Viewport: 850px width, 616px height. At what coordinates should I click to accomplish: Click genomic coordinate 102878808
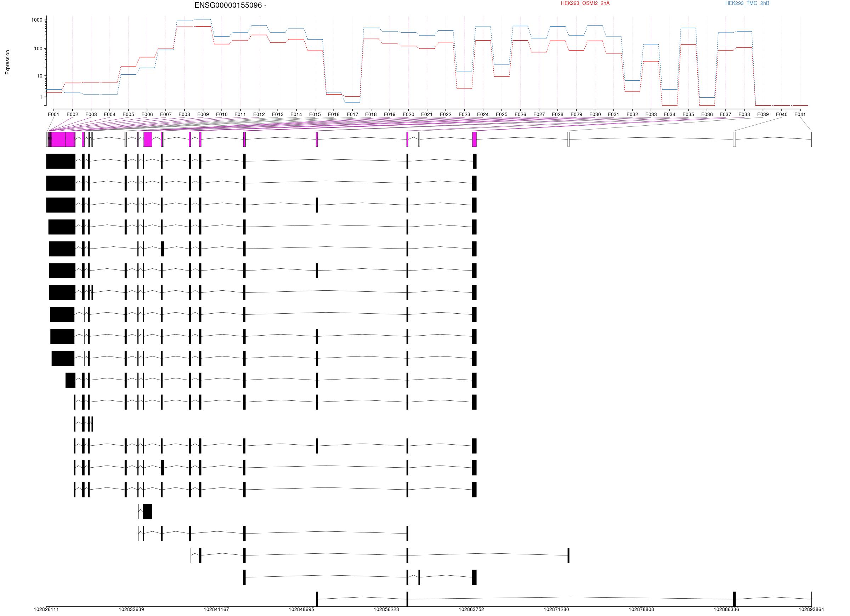641,610
